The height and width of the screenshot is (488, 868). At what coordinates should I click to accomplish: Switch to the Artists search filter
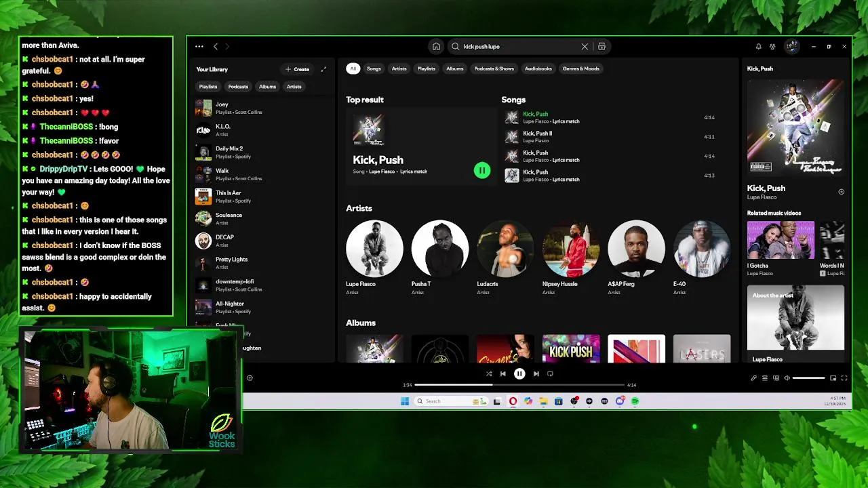pyautogui.click(x=399, y=68)
